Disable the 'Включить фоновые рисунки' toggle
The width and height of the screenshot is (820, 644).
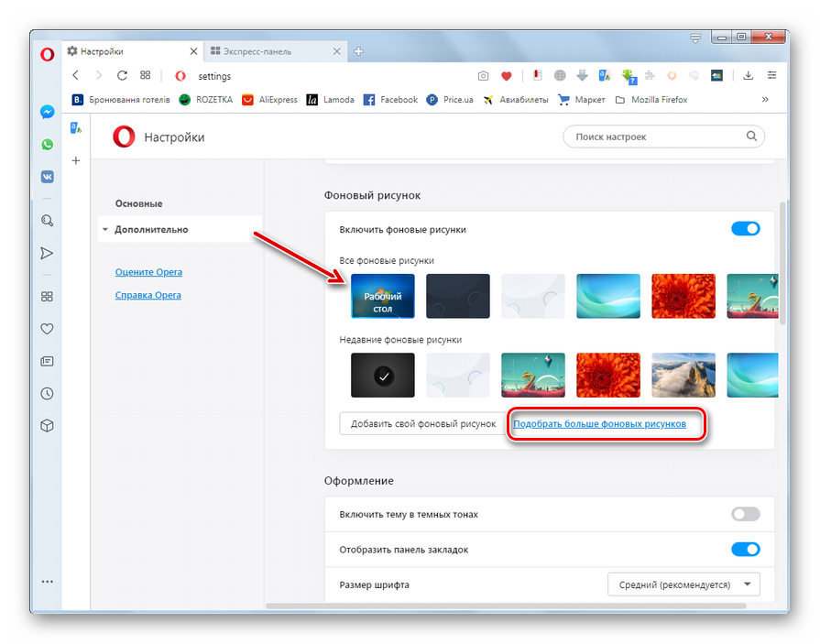point(745,229)
